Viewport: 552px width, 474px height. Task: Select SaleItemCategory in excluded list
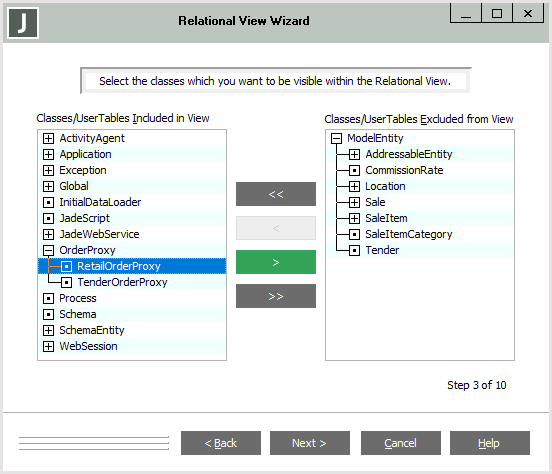408,234
